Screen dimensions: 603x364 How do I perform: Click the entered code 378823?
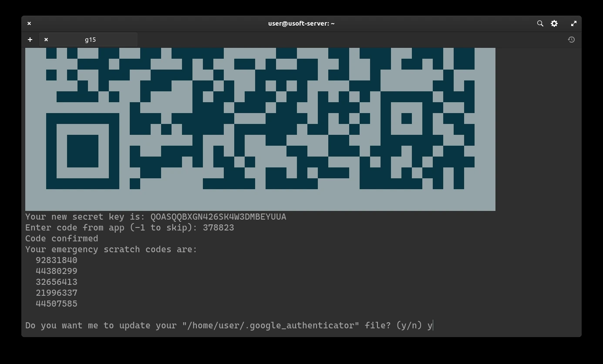(x=219, y=227)
